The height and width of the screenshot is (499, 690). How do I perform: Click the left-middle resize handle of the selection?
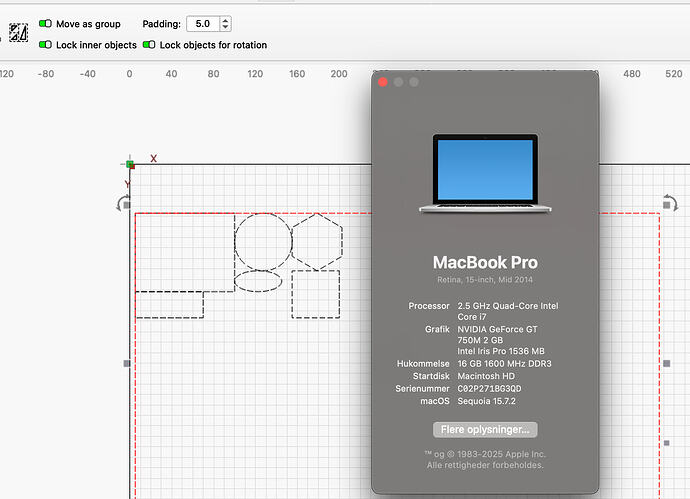point(126,364)
